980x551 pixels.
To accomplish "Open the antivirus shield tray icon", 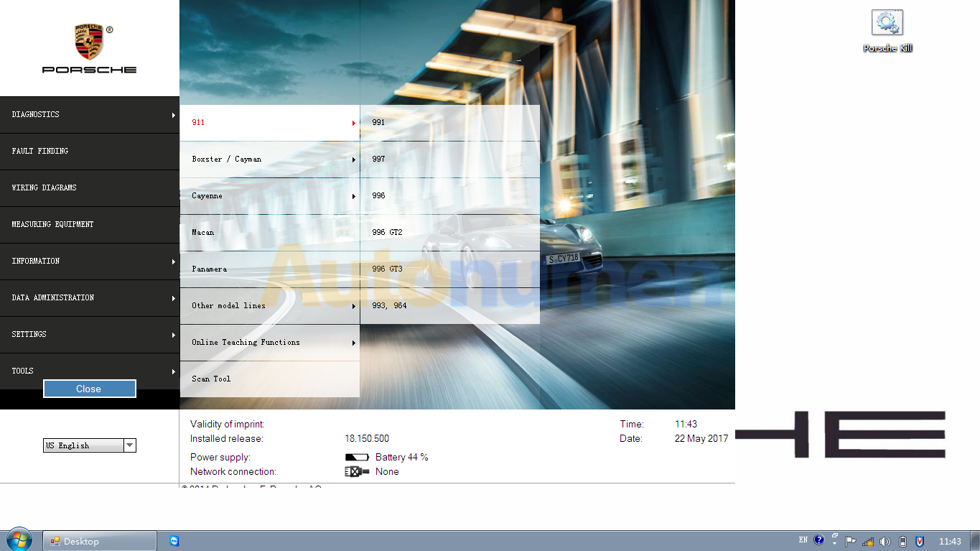I will pyautogui.click(x=920, y=541).
